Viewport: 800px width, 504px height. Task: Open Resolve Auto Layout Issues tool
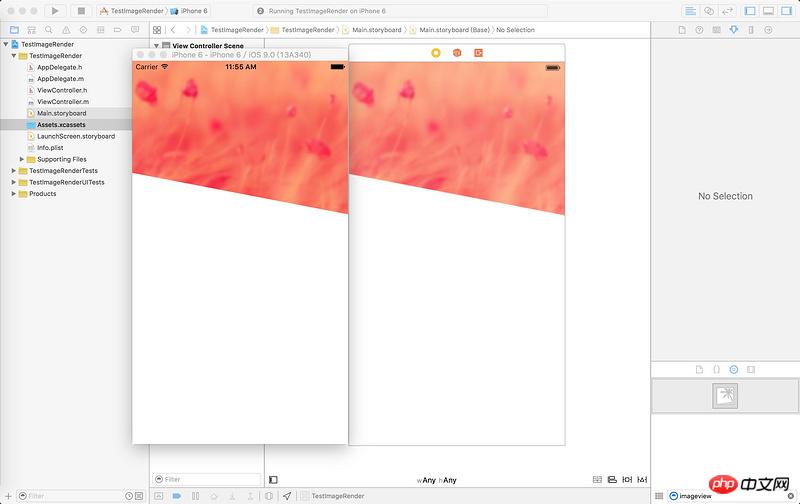click(x=642, y=480)
